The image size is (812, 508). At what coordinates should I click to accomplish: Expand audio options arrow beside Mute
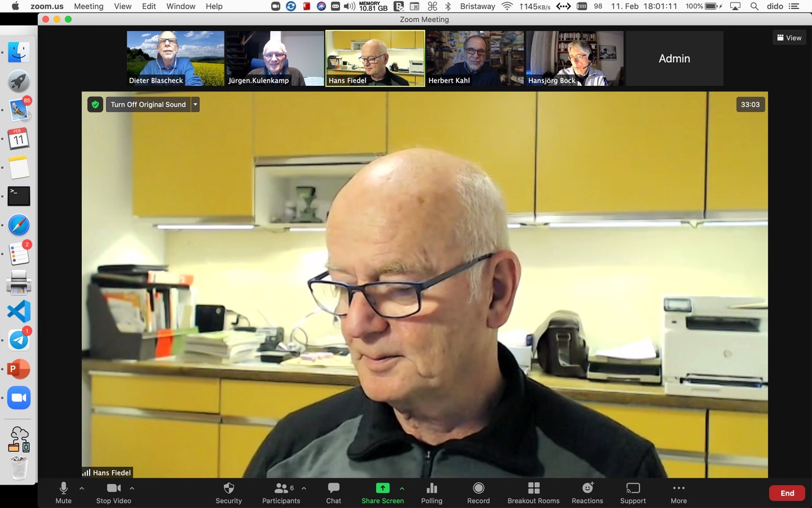81,488
